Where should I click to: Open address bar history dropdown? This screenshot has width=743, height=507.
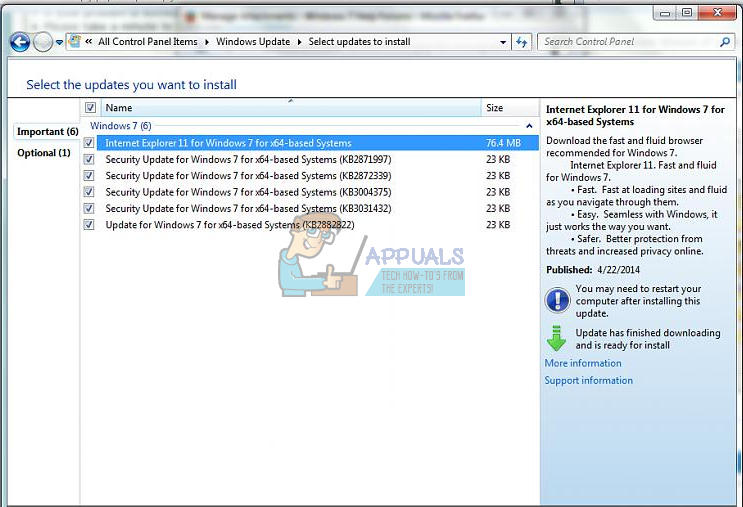point(503,42)
